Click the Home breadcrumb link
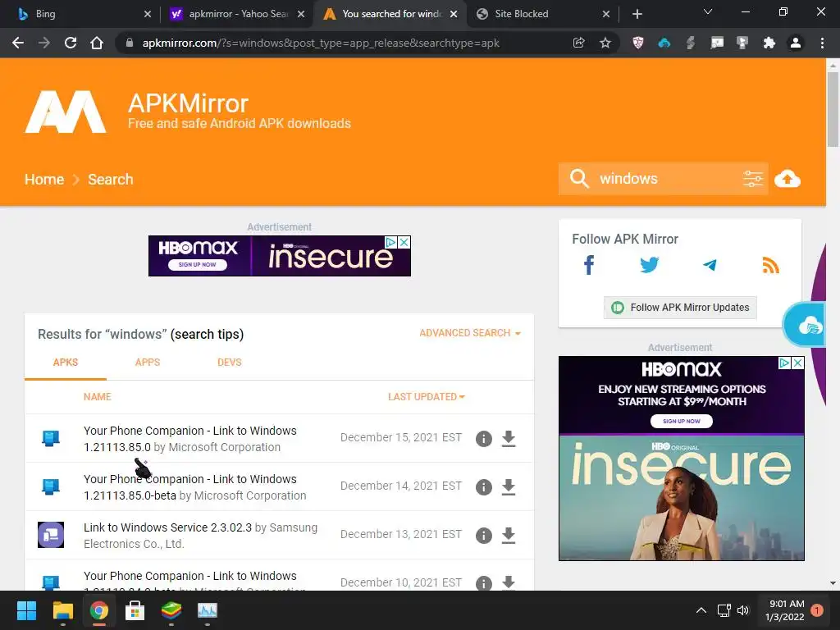Image resolution: width=840 pixels, height=630 pixels. pyautogui.click(x=44, y=179)
